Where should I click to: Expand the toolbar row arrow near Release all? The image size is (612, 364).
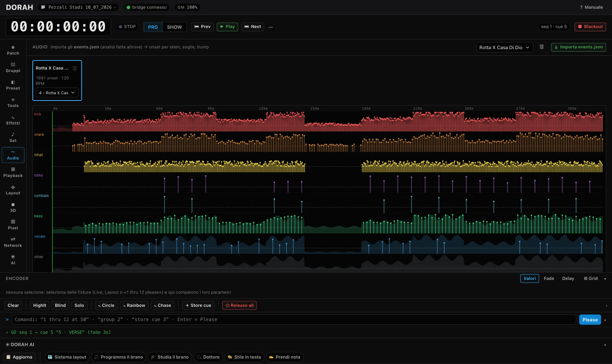pyautogui.click(x=606, y=306)
